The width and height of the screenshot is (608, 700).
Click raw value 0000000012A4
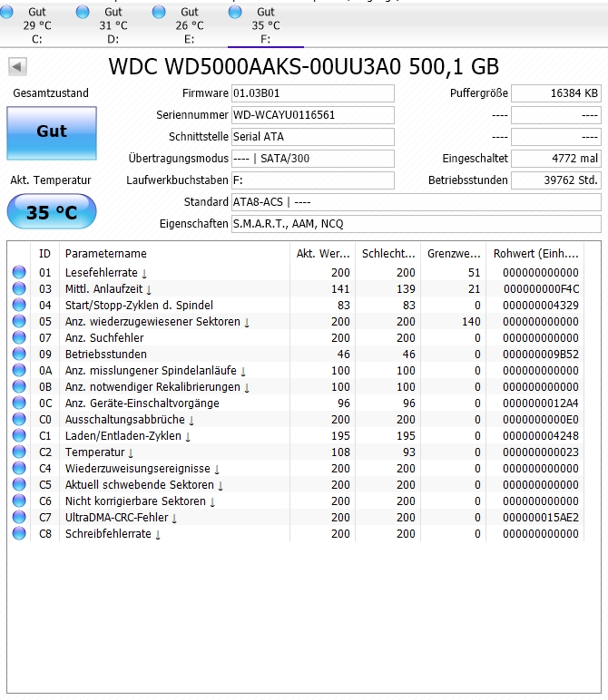click(x=541, y=403)
